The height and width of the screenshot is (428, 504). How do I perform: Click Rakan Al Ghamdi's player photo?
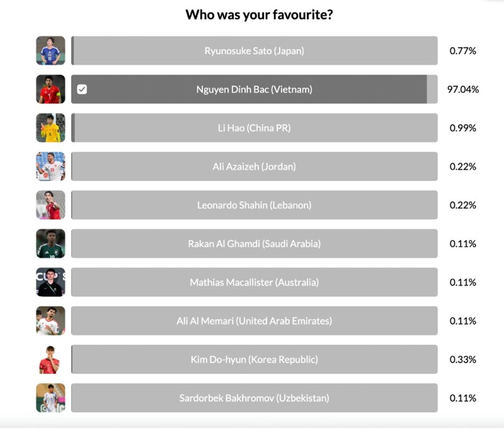51,244
